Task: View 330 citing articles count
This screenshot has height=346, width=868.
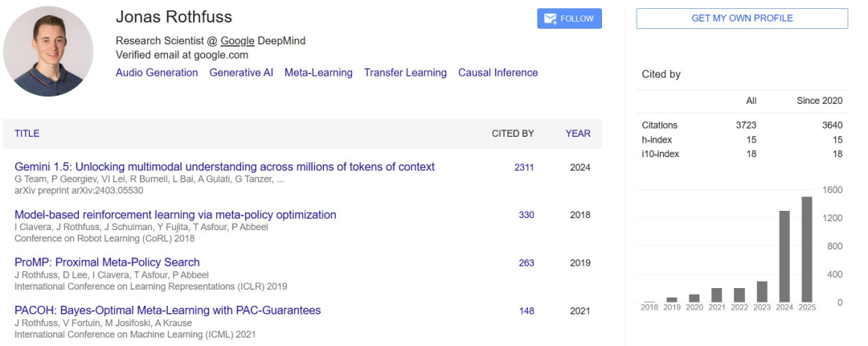Action: [526, 215]
